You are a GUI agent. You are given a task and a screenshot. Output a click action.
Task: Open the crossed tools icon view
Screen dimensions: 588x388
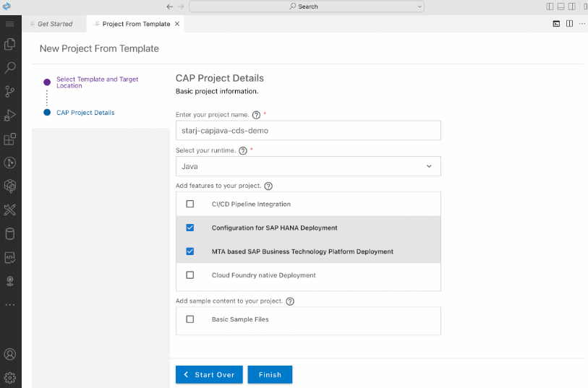(x=9, y=210)
